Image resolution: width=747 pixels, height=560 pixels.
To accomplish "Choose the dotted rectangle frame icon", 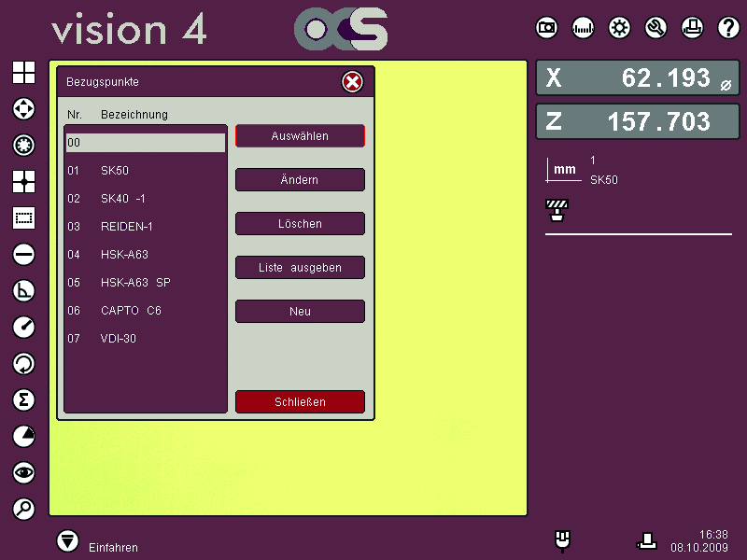I will click(x=23, y=218).
